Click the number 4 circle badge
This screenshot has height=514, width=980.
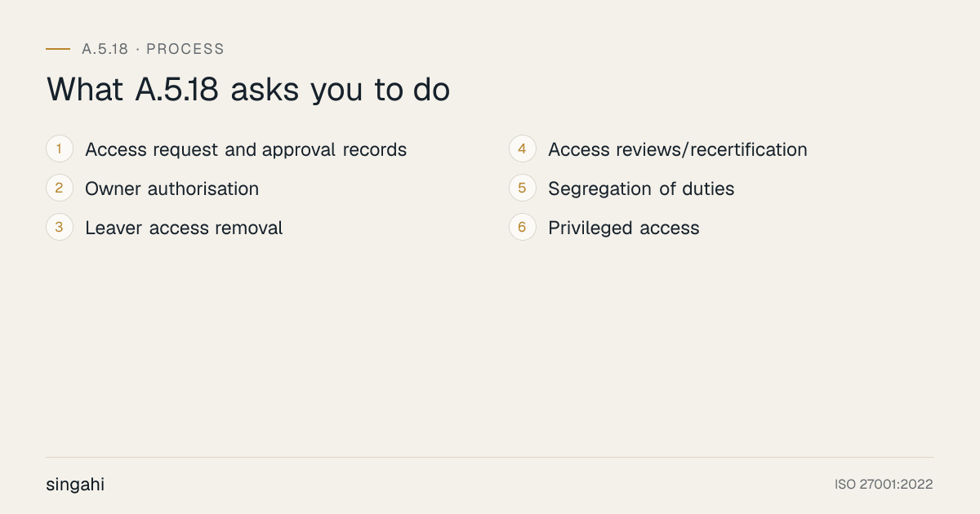[523, 149]
